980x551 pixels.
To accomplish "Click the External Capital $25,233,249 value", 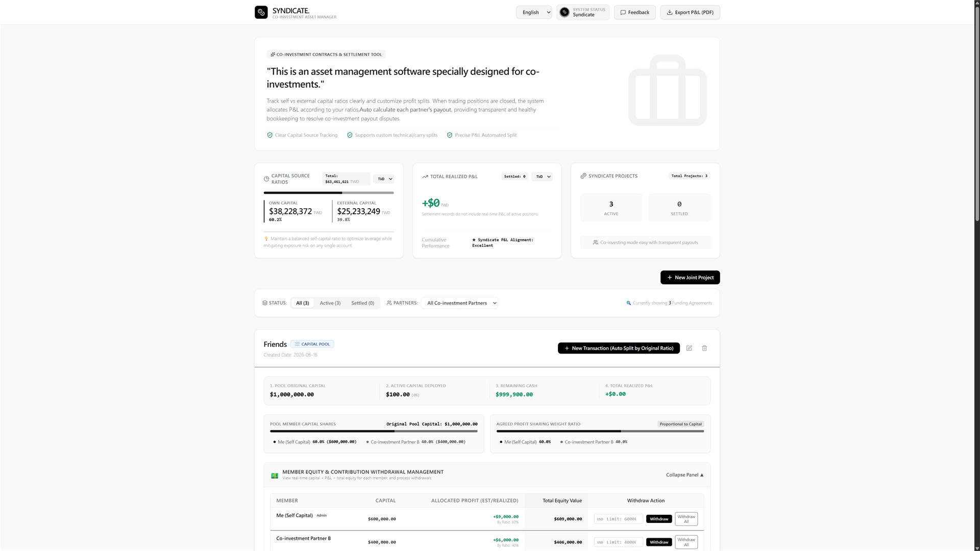I will pyautogui.click(x=358, y=211).
